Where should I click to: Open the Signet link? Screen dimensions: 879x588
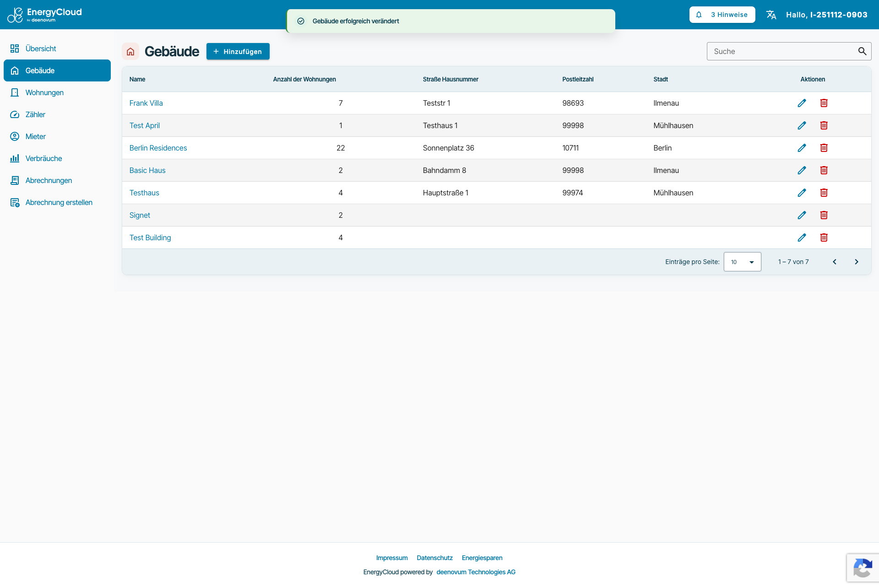coord(140,215)
